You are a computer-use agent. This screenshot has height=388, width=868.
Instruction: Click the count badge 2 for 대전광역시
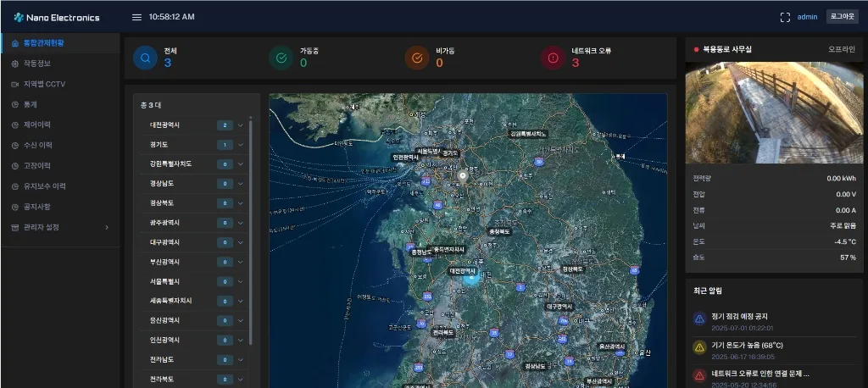point(225,125)
